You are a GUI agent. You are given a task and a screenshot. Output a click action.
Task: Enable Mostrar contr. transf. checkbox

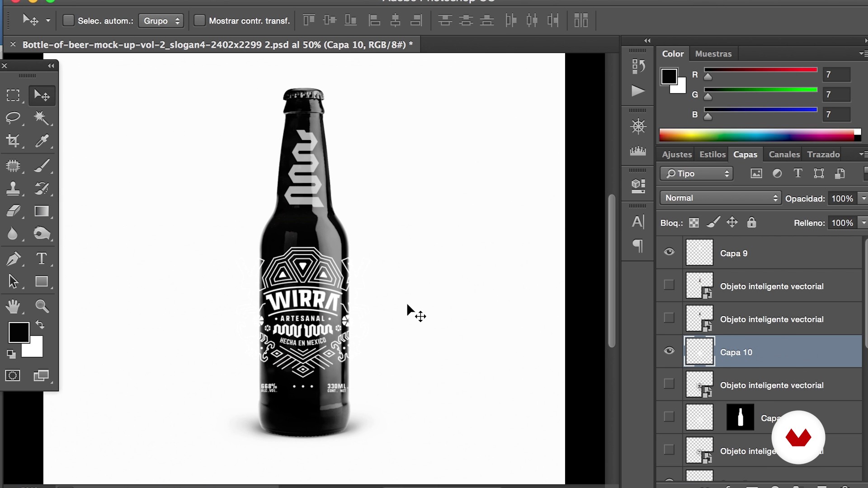pyautogui.click(x=199, y=20)
